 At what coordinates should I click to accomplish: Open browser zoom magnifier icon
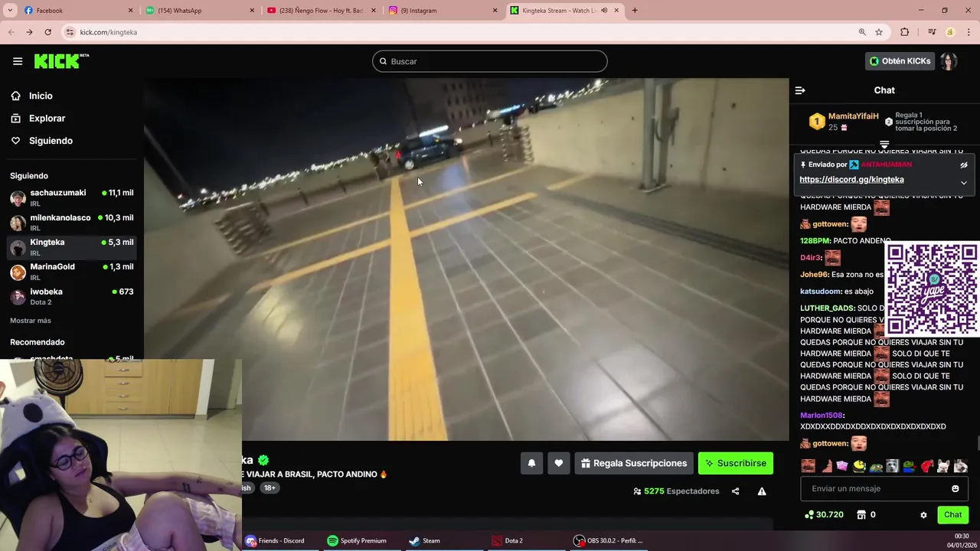coord(862,32)
